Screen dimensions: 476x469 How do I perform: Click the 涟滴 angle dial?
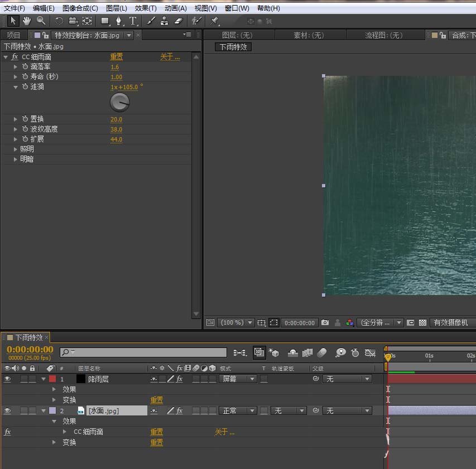pyautogui.click(x=119, y=102)
